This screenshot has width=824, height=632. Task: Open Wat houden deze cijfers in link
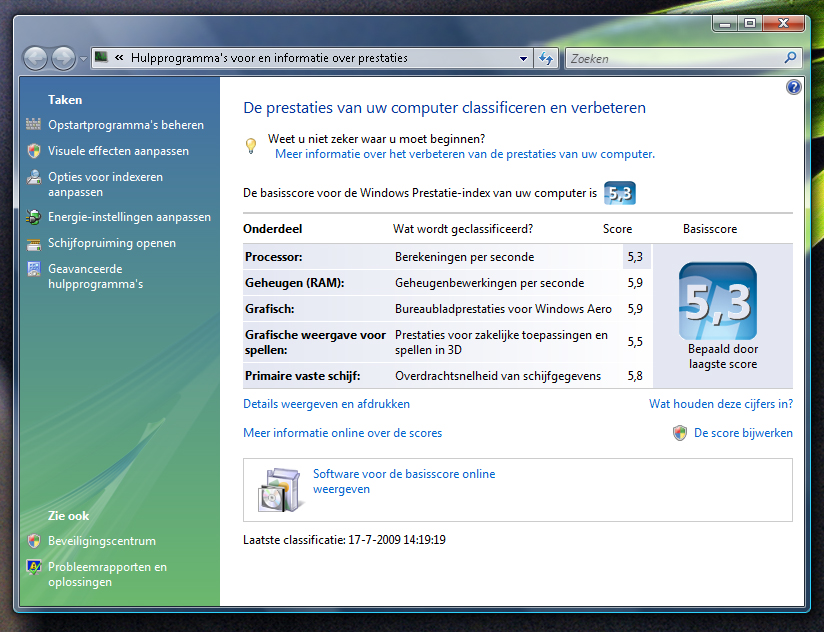coord(720,404)
